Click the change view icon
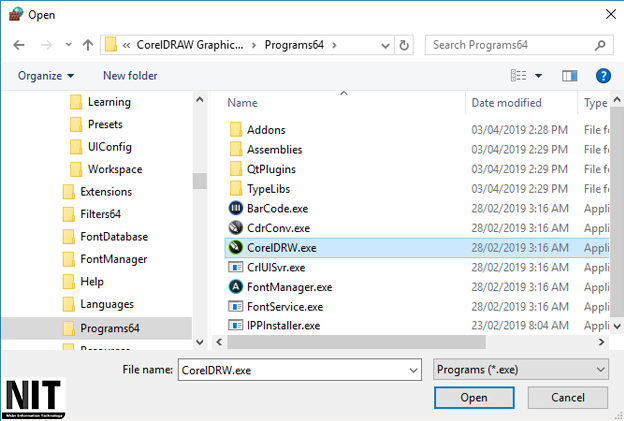 click(519, 75)
